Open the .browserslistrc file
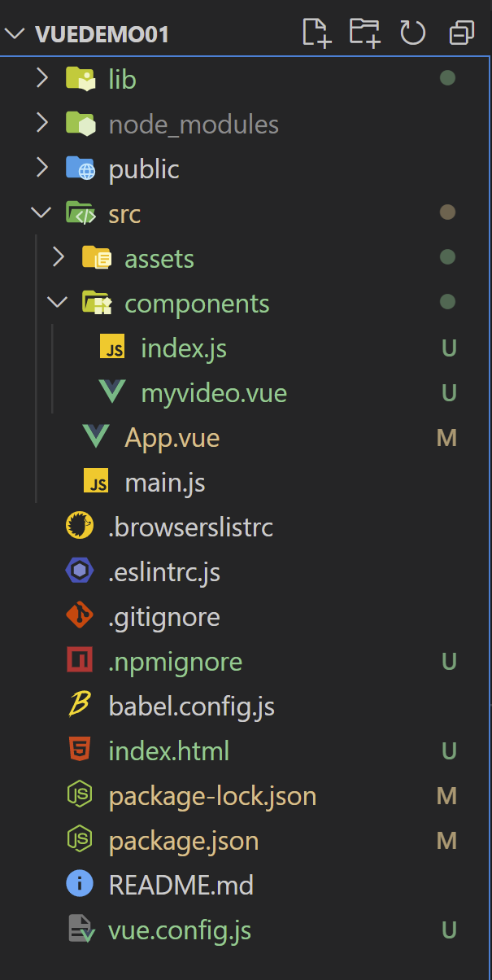The width and height of the screenshot is (492, 980). (x=191, y=527)
